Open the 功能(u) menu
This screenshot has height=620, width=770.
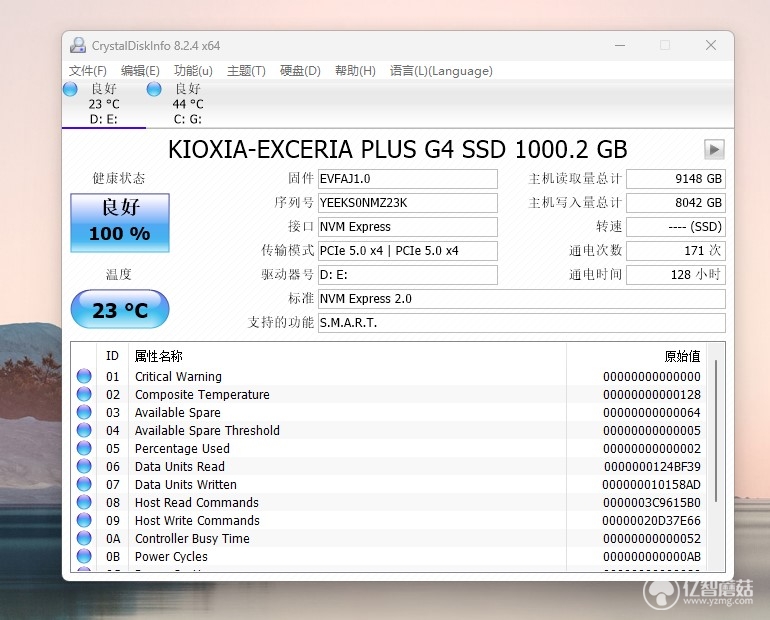[193, 71]
